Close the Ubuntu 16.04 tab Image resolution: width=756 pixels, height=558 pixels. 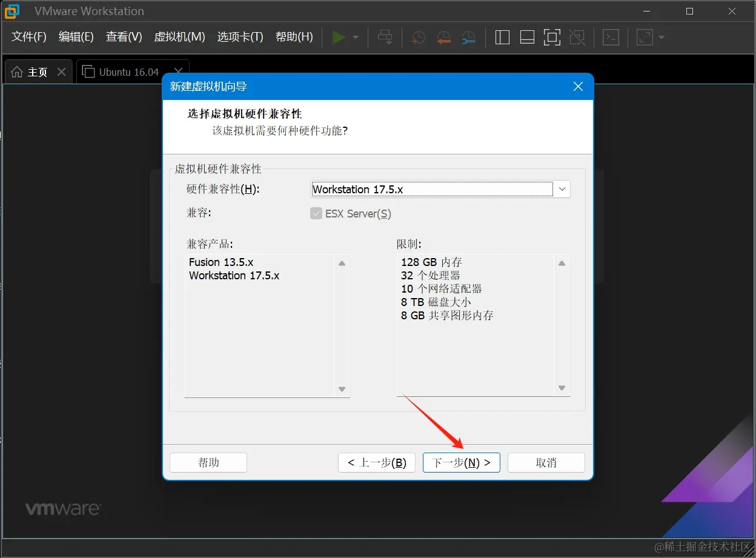(x=178, y=71)
